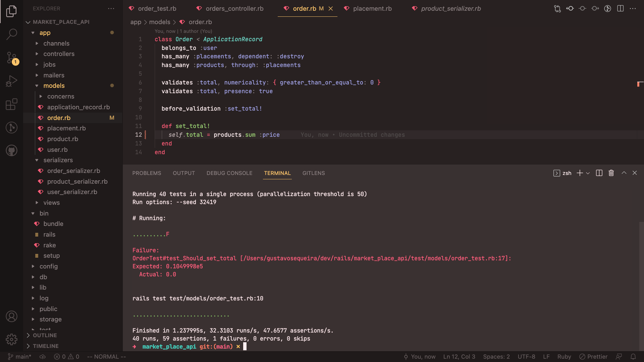Toggle Prettier in the status bar
The image size is (644, 362).
pyautogui.click(x=593, y=357)
